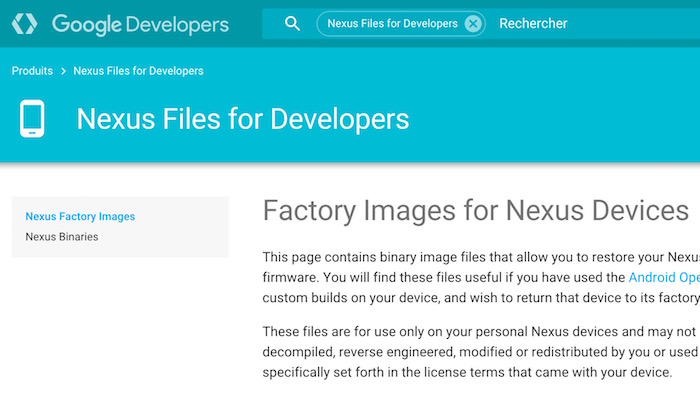The height and width of the screenshot is (420, 700).
Task: Click the Nexus Files for Developers page title
Action: point(243,119)
